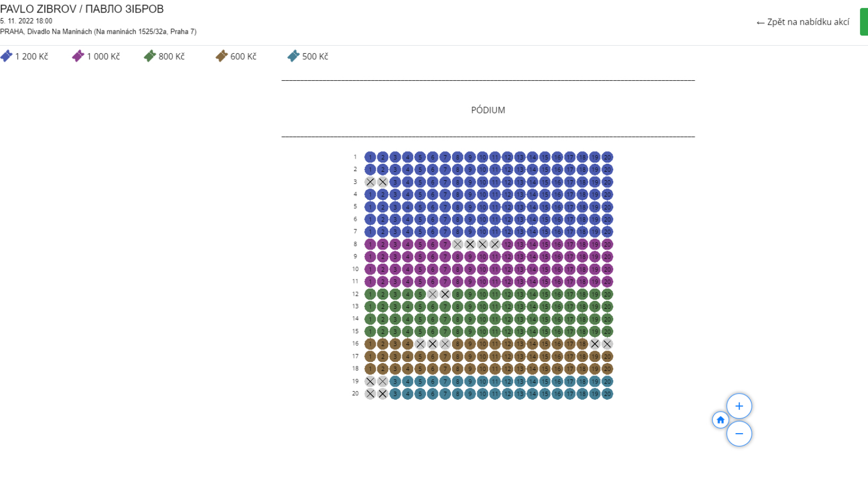
Task: Select seat 20 in row 1
Action: pyautogui.click(x=607, y=157)
